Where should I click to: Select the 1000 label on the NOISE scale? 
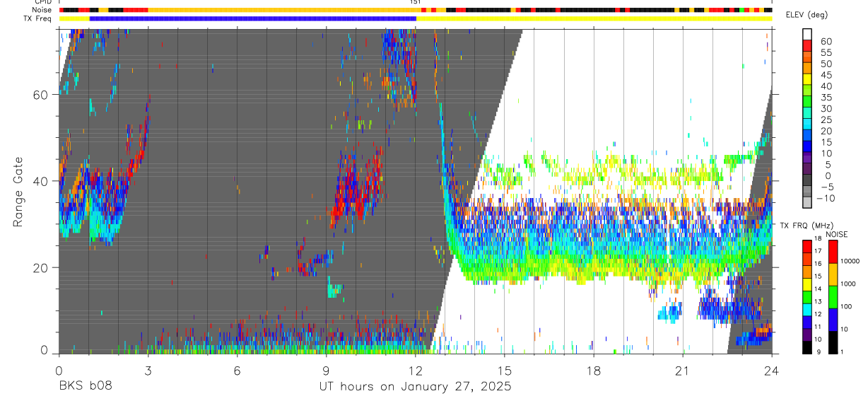(x=848, y=284)
